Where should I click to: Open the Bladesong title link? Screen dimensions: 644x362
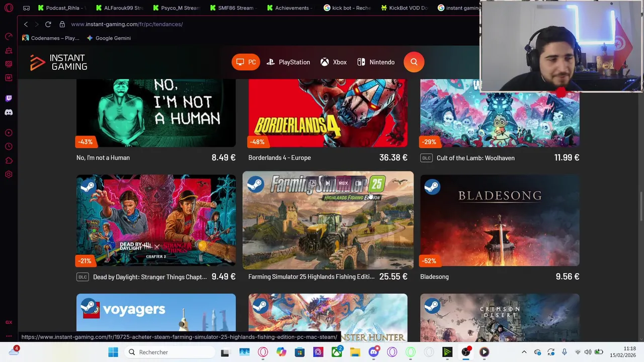pyautogui.click(x=434, y=277)
